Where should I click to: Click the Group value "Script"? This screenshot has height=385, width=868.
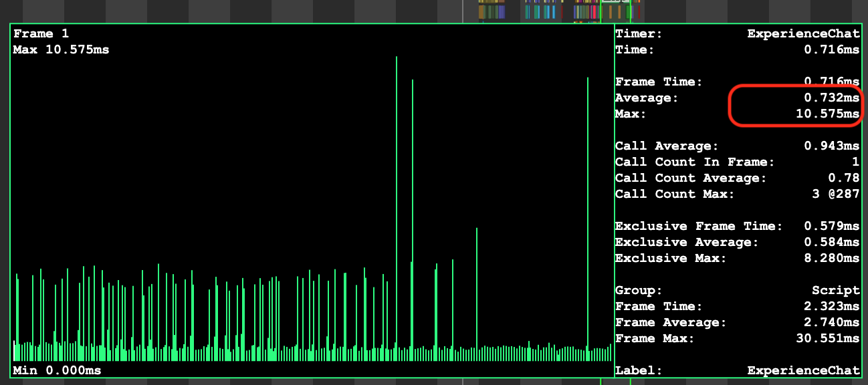836,290
